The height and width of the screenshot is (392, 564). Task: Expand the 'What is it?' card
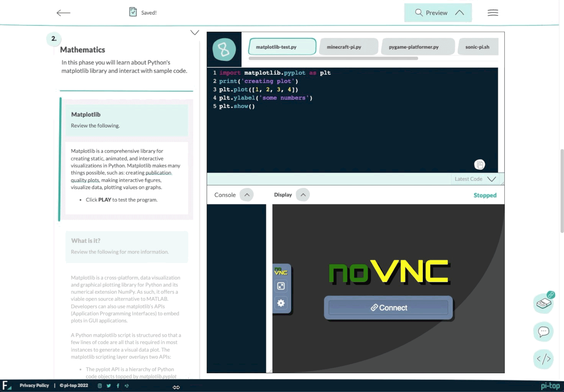pyautogui.click(x=126, y=246)
